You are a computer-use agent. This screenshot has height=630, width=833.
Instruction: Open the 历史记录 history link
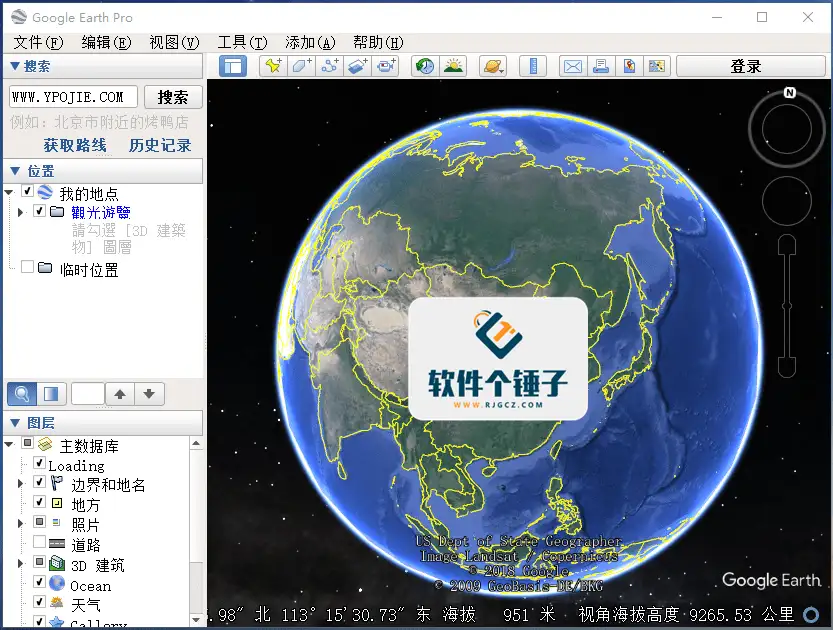pyautogui.click(x=160, y=145)
